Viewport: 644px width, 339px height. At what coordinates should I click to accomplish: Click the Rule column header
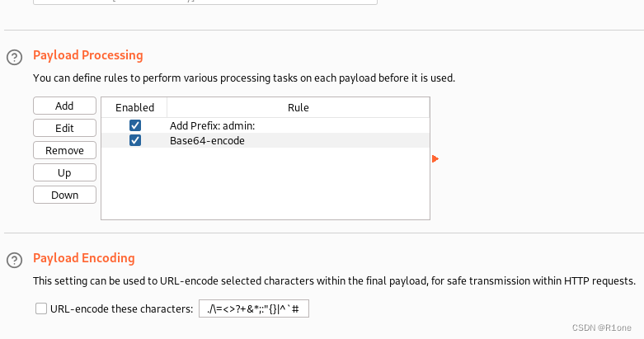point(298,108)
